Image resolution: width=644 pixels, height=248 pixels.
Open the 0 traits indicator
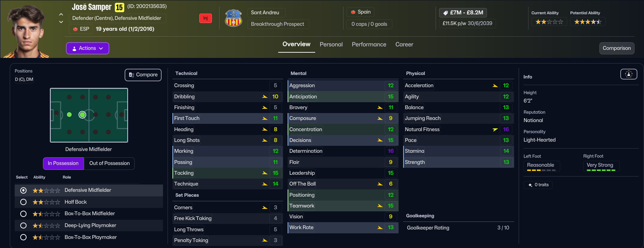538,185
